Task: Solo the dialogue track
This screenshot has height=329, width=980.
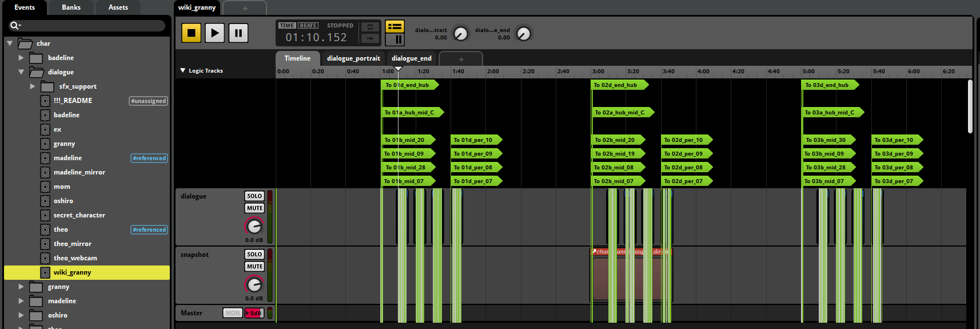Action: click(x=254, y=196)
